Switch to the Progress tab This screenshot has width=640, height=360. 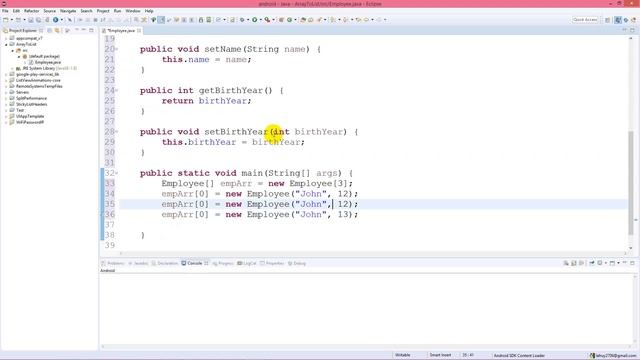pyautogui.click(x=223, y=263)
